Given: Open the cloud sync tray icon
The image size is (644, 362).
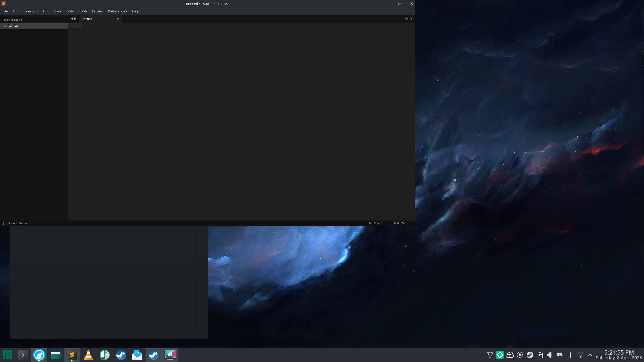Looking at the screenshot, I should 510,355.
